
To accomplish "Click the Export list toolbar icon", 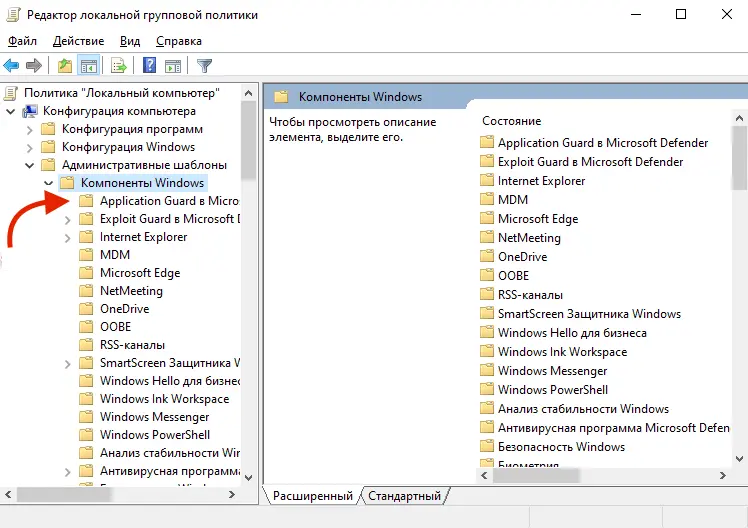I will [x=119, y=66].
